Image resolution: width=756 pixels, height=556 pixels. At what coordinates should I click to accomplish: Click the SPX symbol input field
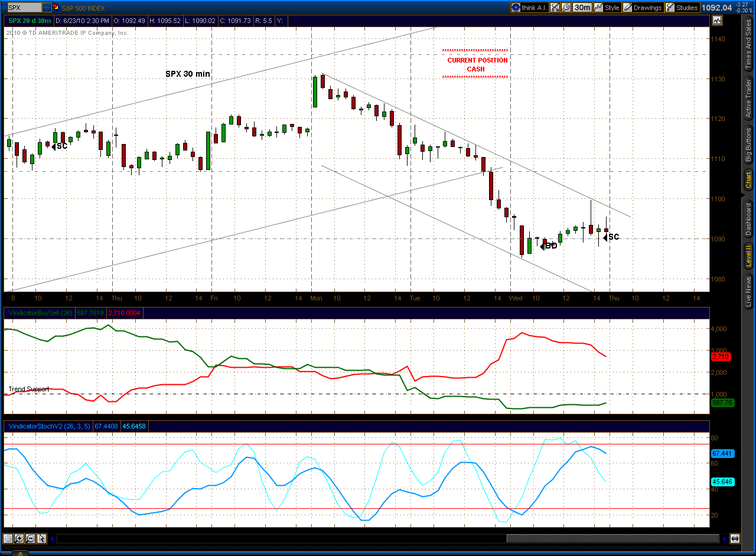point(24,8)
